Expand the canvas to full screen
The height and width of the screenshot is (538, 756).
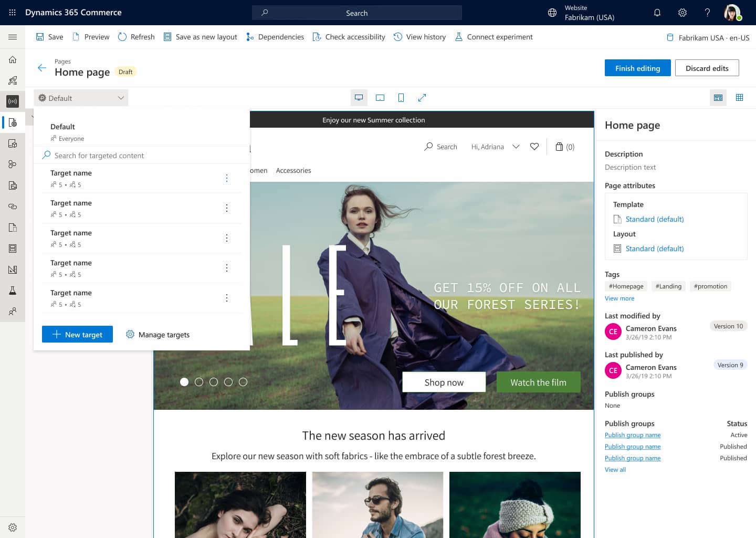point(422,98)
